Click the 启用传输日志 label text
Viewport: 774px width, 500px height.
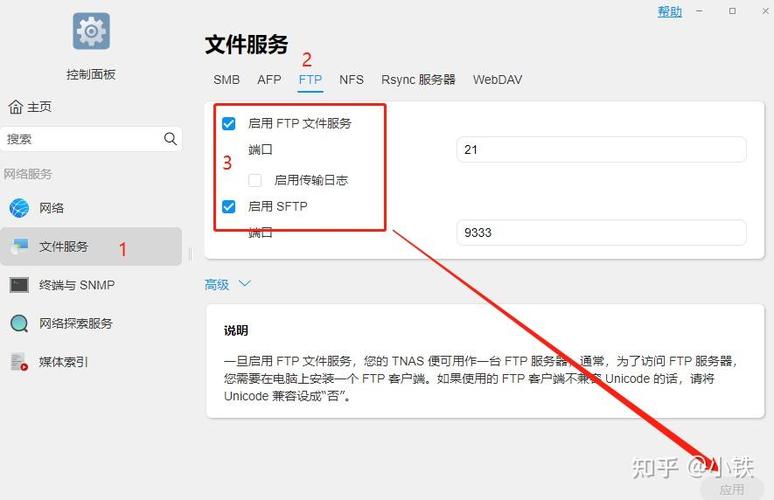[x=311, y=180]
